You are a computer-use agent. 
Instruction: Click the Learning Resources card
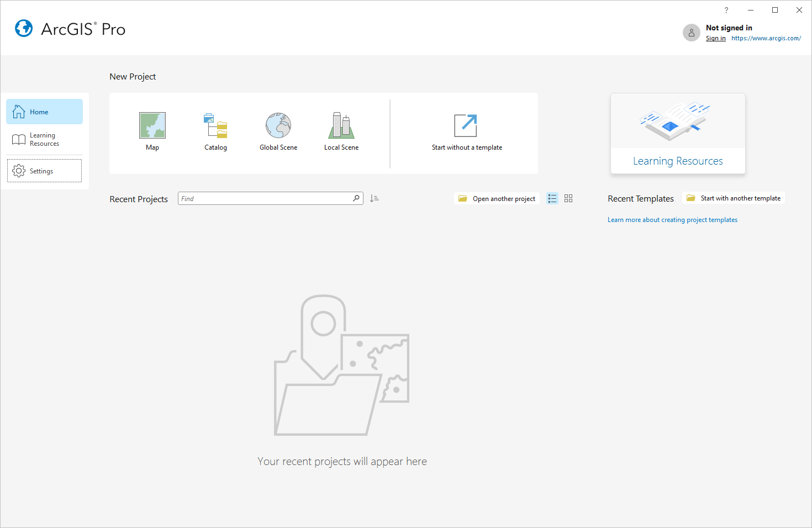tap(678, 133)
